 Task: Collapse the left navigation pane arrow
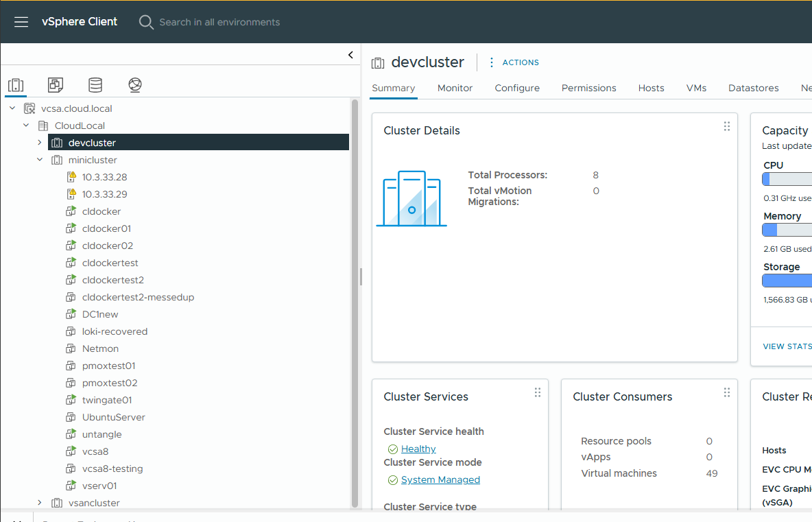350,55
